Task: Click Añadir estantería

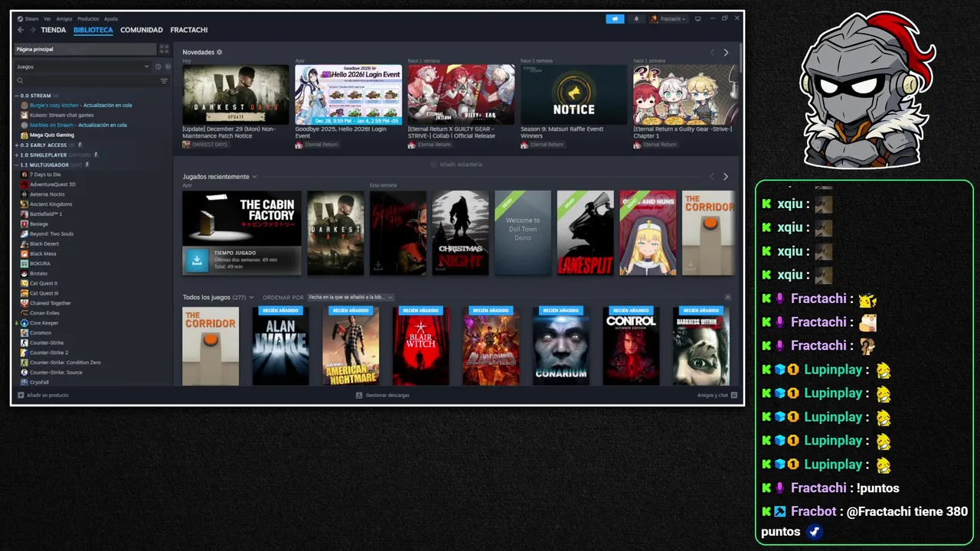Action: coord(456,165)
